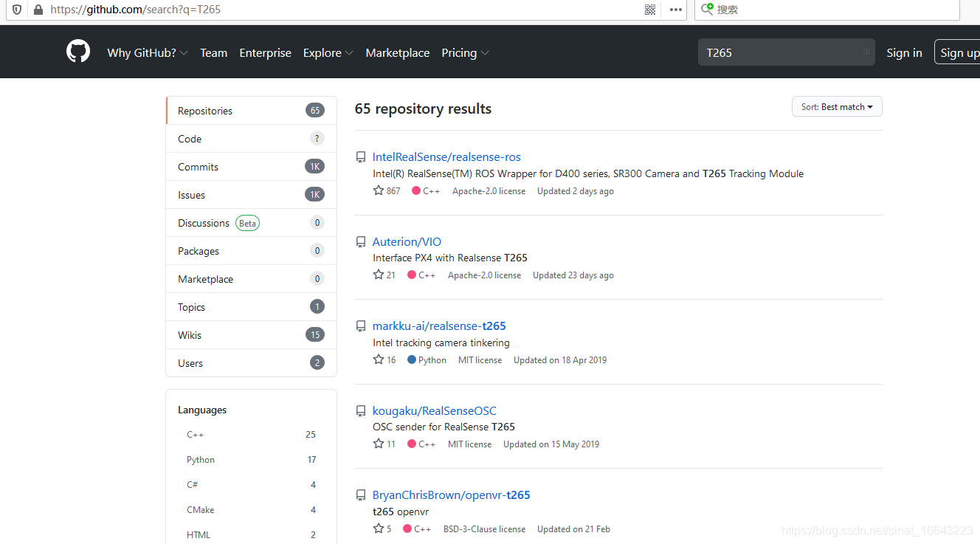
Task: Select the Wikis search filter
Action: click(252, 335)
